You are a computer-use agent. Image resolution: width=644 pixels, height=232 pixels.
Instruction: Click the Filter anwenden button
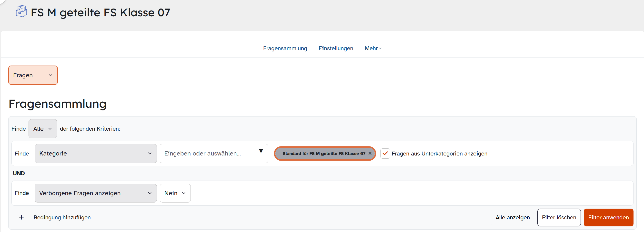pyautogui.click(x=608, y=218)
